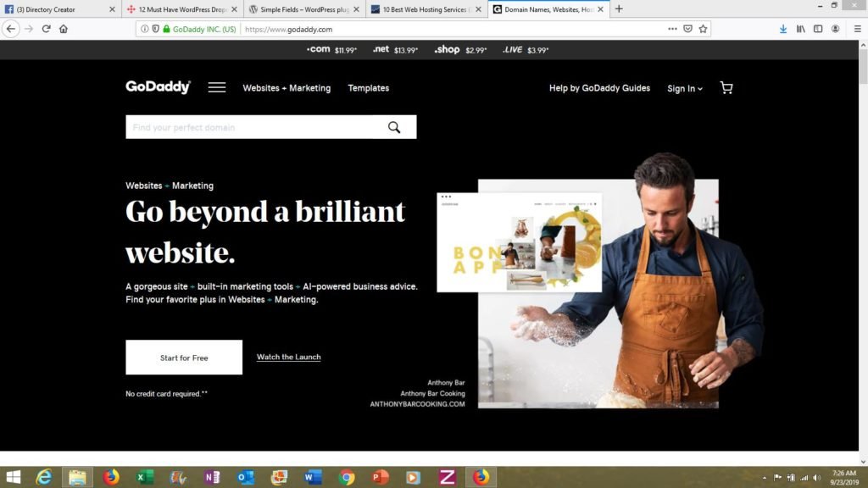
Task: Open the Library bookmarks icon
Action: 800,29
